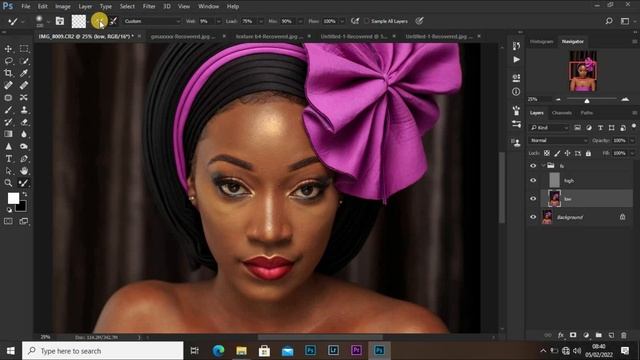Click the white foreground color swatch
Screen dimensions: 640x360
click(x=13, y=198)
